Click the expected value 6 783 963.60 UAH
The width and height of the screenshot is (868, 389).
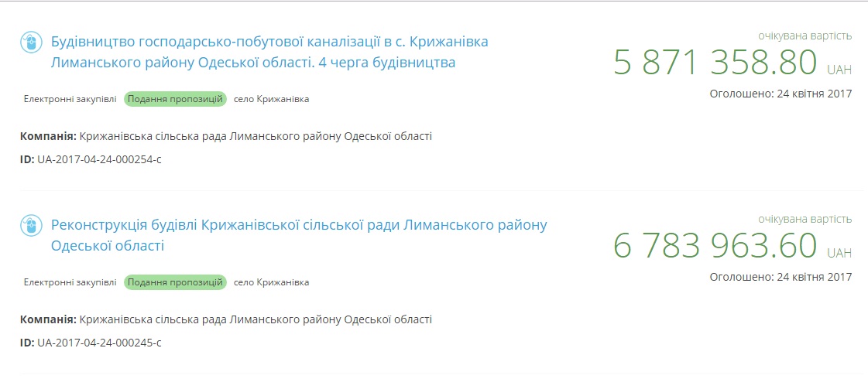[x=715, y=246]
